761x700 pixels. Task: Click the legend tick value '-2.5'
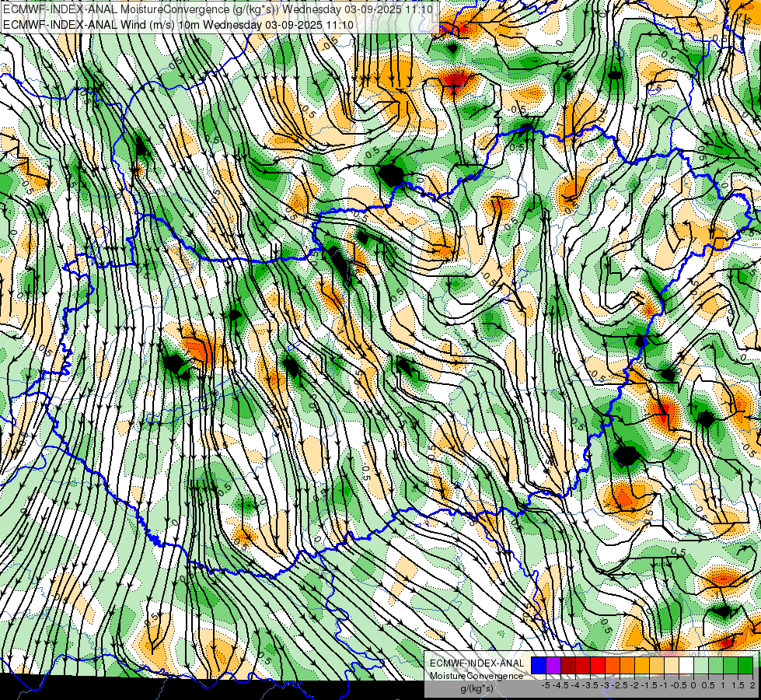pos(620,685)
